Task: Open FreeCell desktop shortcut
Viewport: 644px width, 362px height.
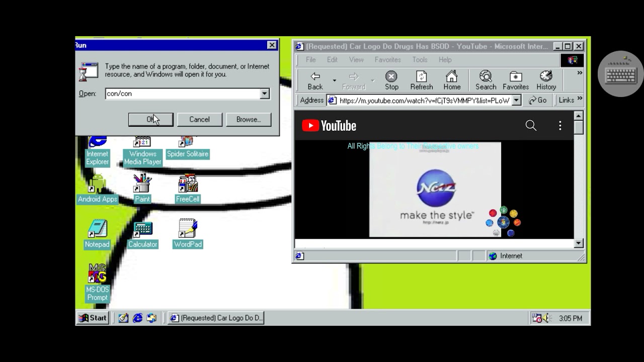Action: click(x=188, y=189)
